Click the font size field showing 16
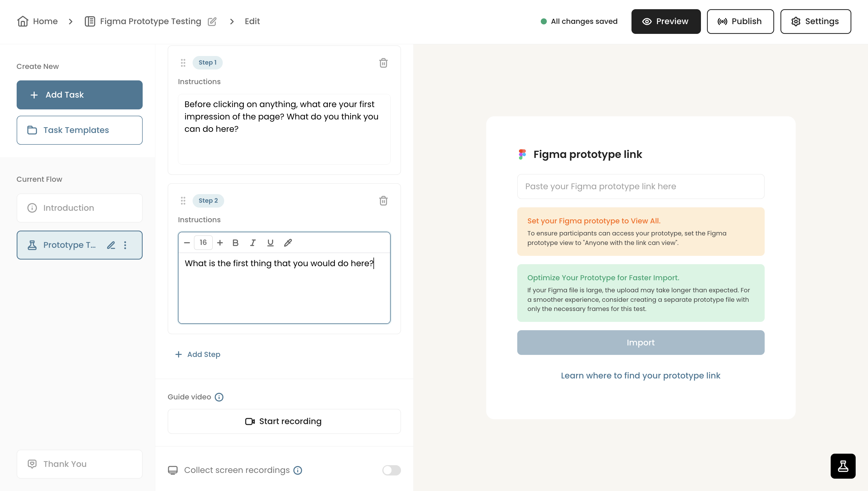This screenshot has height=491, width=868. [203, 242]
